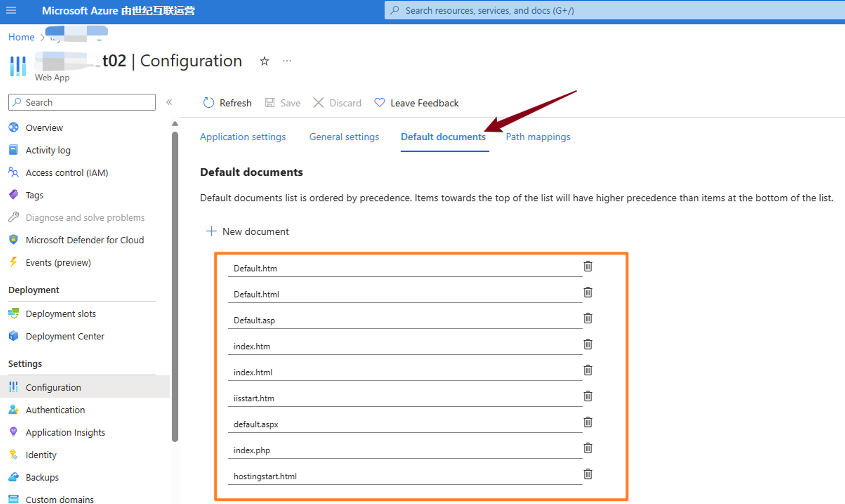Delete the Default.htm document entry
The width and height of the screenshot is (845, 504).
(x=588, y=266)
